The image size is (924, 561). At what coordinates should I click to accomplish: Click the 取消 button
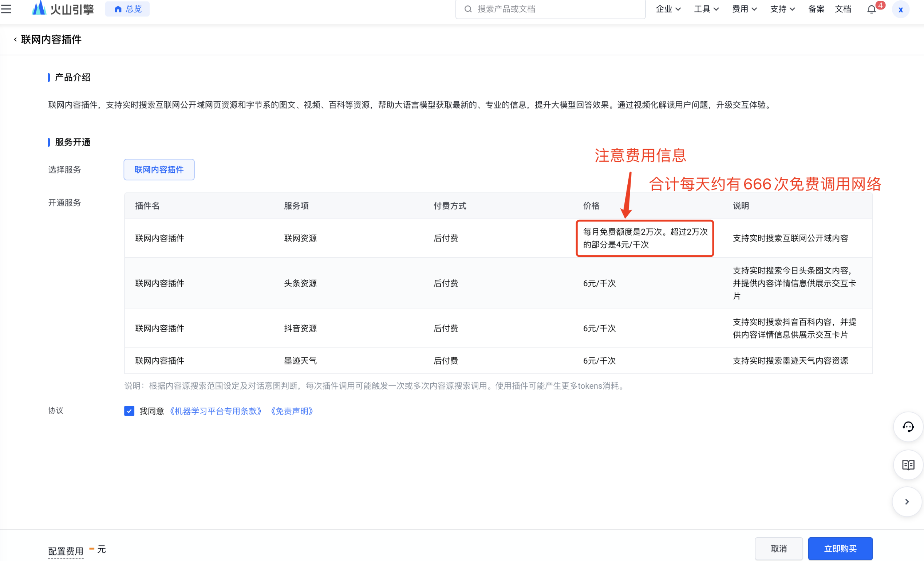tap(778, 549)
